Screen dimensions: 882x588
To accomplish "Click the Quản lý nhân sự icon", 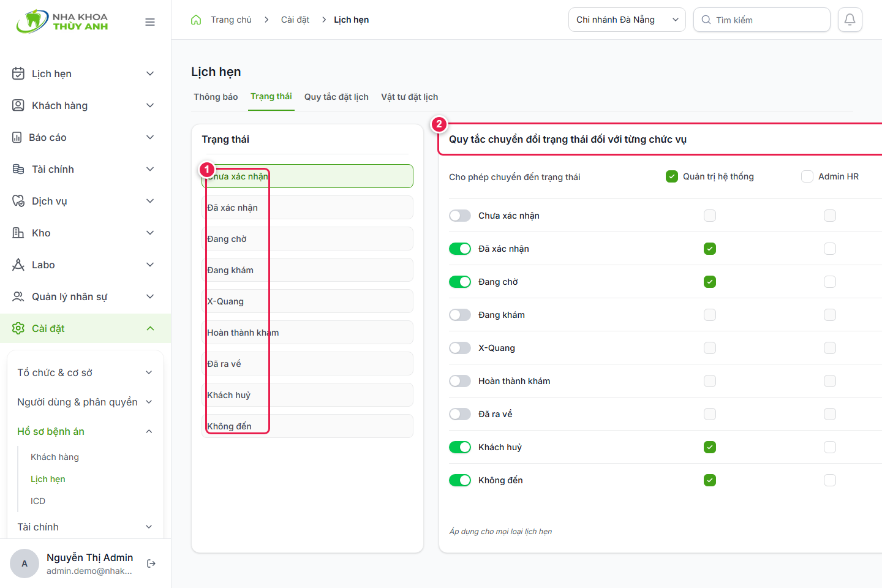I will click(x=18, y=296).
